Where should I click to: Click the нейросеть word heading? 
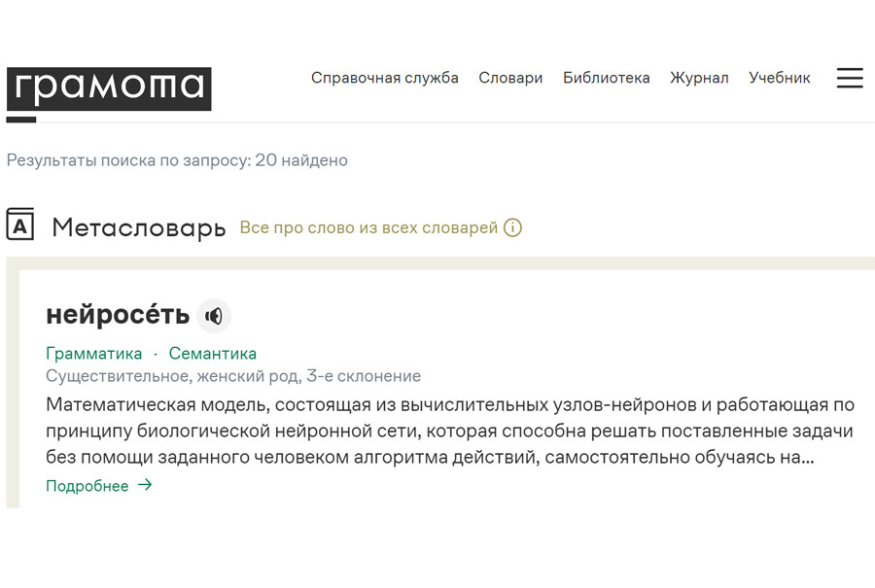click(x=118, y=315)
